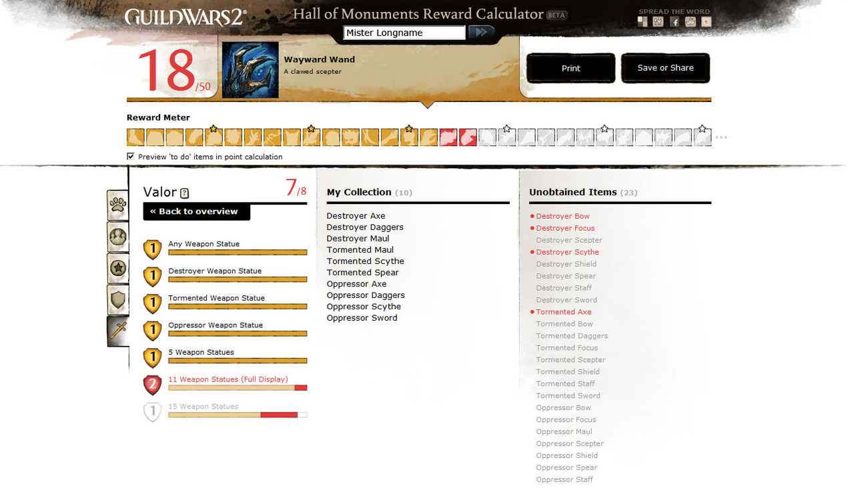Click 15 Weapon Statues progress bar
Viewport: 854px width, 504px height.
(238, 415)
